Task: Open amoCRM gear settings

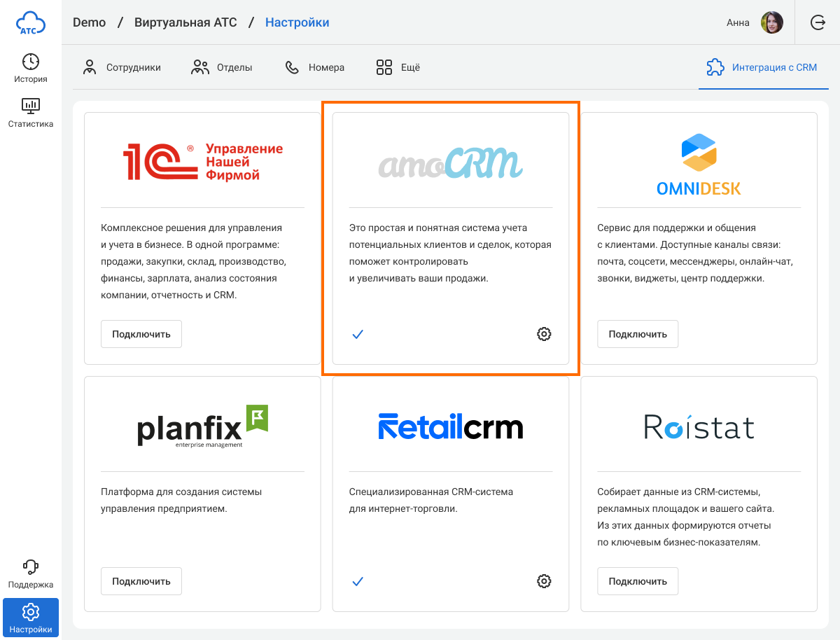Action: point(544,334)
